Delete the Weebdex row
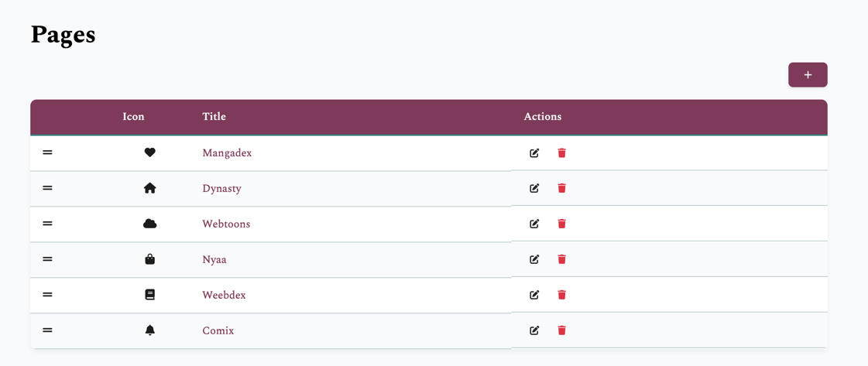 562,295
